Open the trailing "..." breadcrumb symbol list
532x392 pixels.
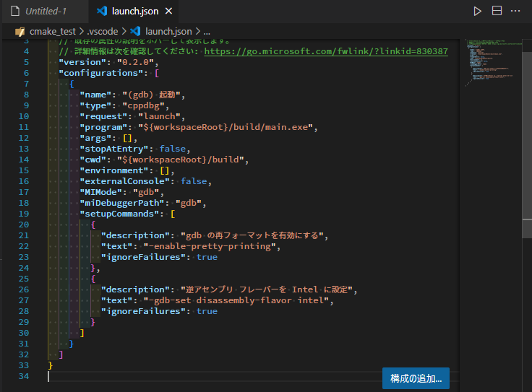[x=207, y=32]
